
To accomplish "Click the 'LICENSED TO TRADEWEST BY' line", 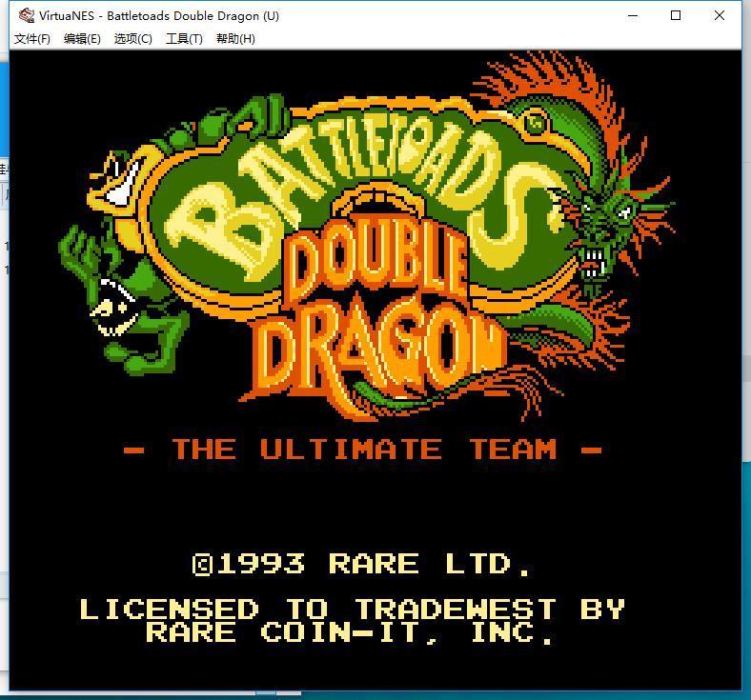I will 352,610.
